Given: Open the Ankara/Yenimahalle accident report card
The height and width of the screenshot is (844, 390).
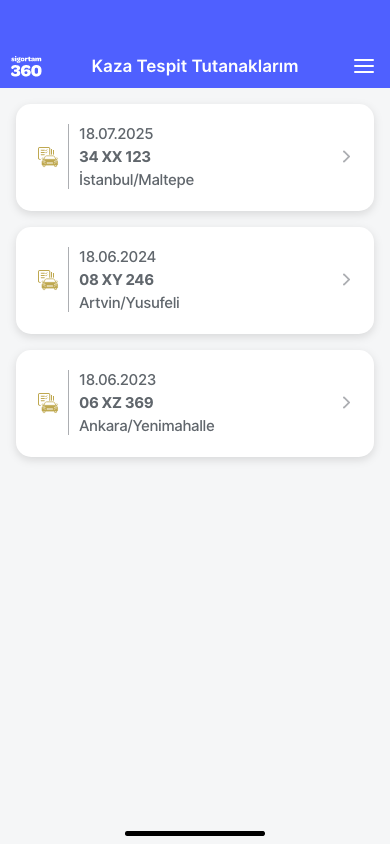Looking at the screenshot, I should pyautogui.click(x=195, y=403).
